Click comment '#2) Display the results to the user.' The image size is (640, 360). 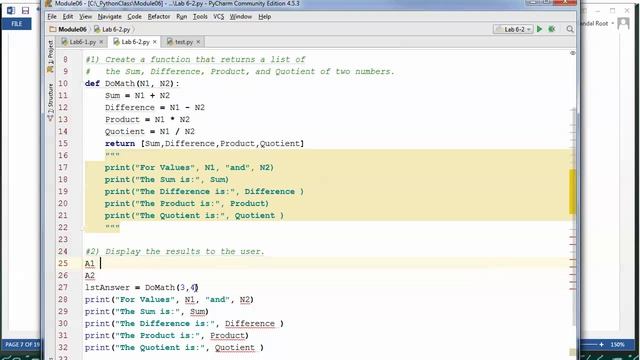(175, 251)
